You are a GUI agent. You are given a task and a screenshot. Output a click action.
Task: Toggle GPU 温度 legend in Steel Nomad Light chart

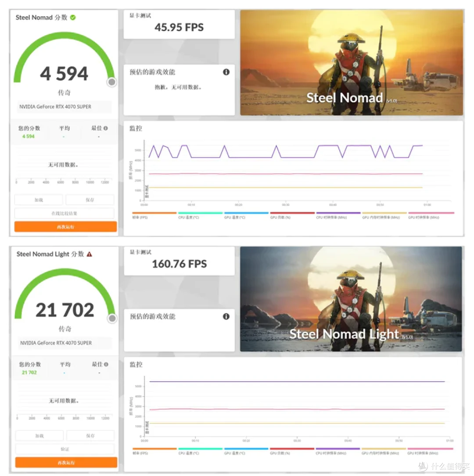(x=246, y=451)
